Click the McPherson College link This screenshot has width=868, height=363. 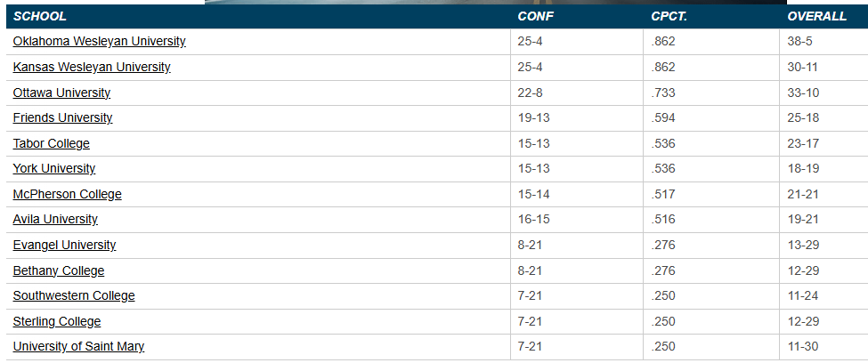click(x=67, y=194)
